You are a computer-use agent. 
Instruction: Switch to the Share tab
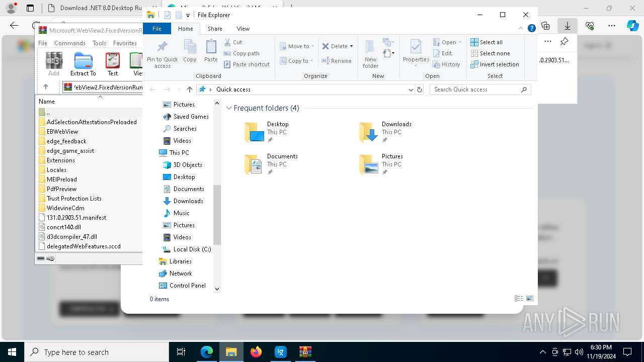[x=215, y=29]
